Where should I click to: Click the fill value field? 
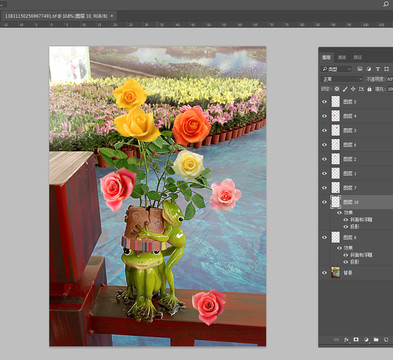tap(390, 89)
